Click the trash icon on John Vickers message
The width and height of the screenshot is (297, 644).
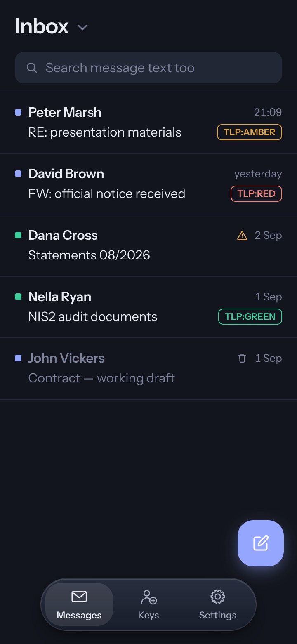pos(242,359)
